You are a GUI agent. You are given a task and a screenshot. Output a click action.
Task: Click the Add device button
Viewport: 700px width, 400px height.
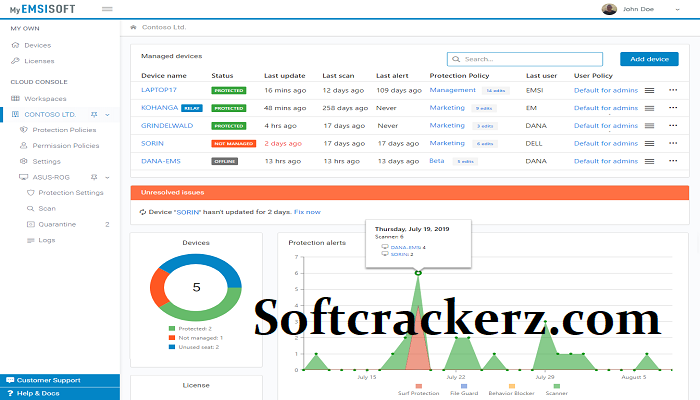point(649,59)
